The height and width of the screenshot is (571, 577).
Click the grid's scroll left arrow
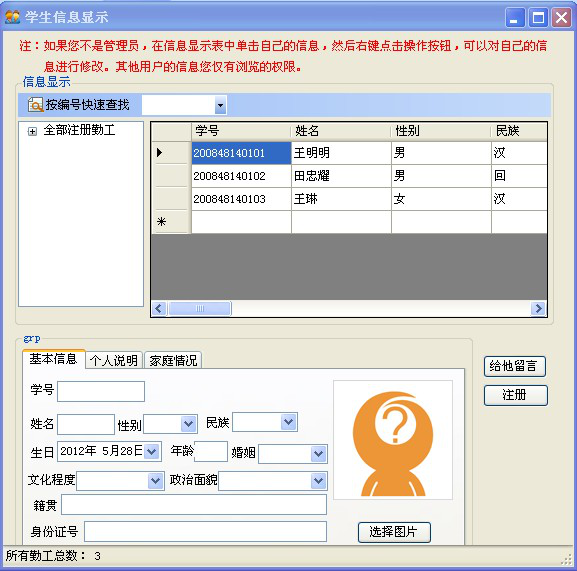[159, 308]
